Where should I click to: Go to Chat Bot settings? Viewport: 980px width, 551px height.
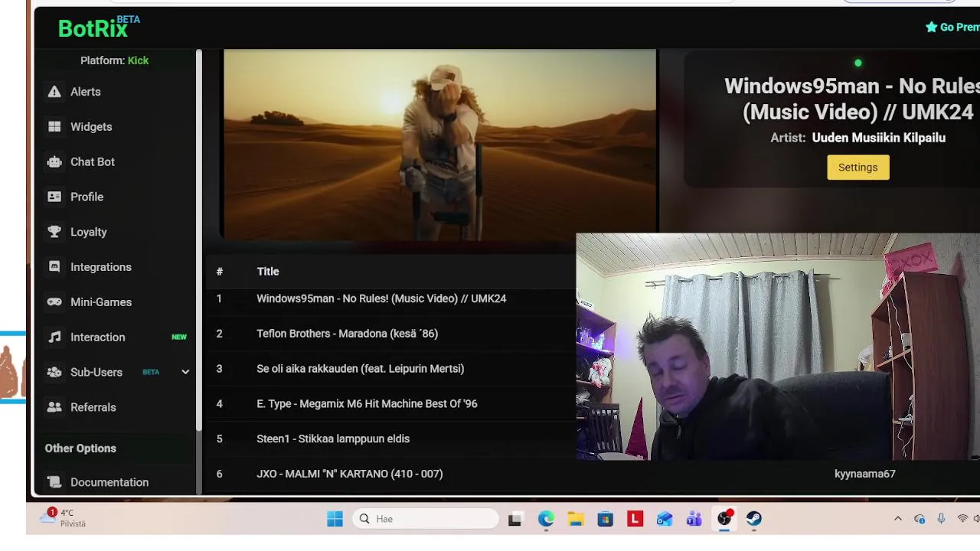pyautogui.click(x=93, y=162)
